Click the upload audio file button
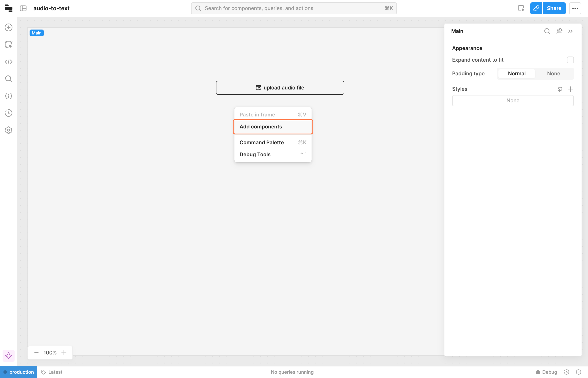The image size is (588, 378). click(280, 88)
